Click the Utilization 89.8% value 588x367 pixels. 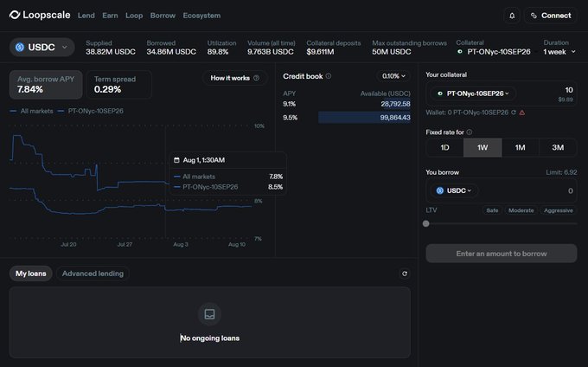pyautogui.click(x=218, y=52)
